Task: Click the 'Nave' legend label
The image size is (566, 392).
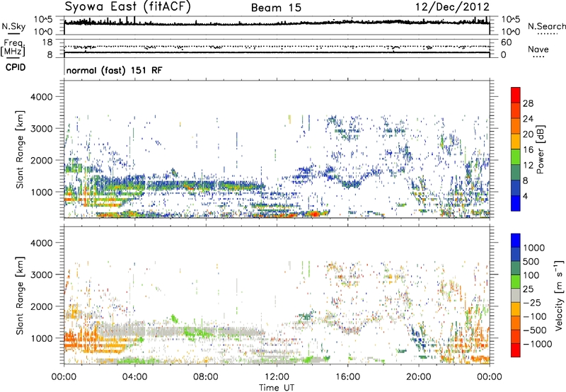Action: pyautogui.click(x=538, y=49)
